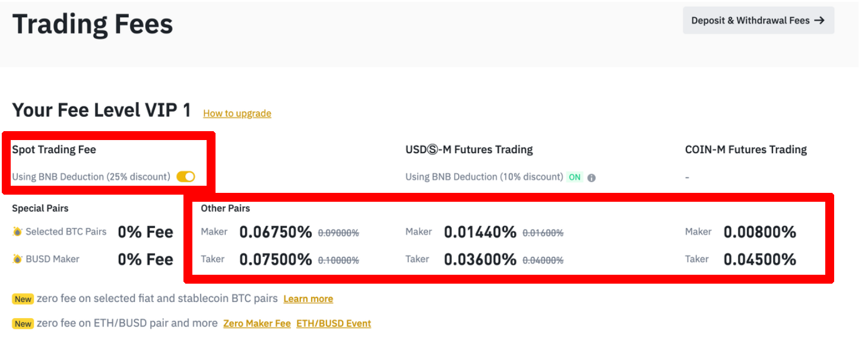Click Using BNB Deduction (25% discount) text

click(91, 177)
